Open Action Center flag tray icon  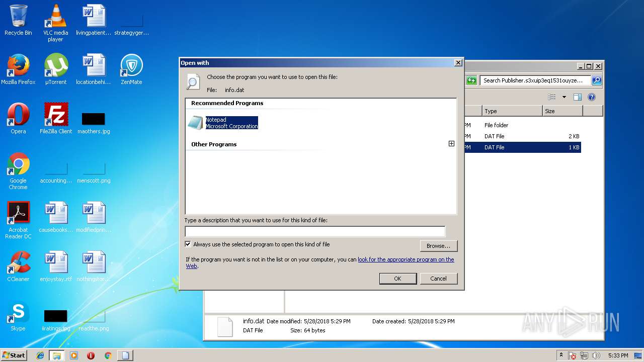572,355
